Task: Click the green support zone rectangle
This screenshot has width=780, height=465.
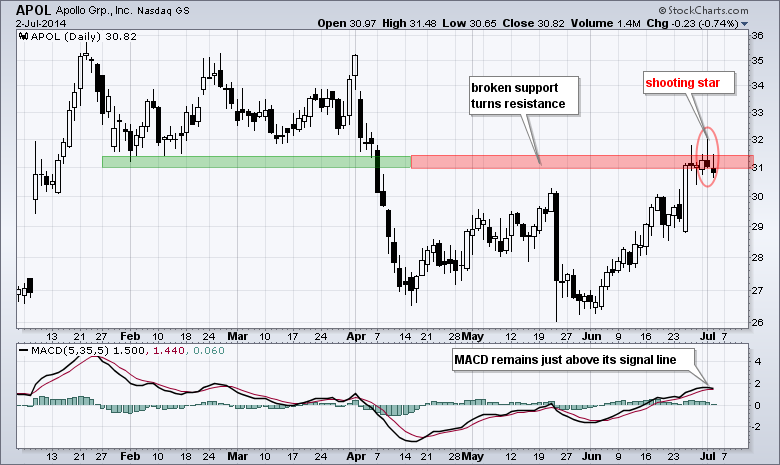Action: [x=256, y=162]
